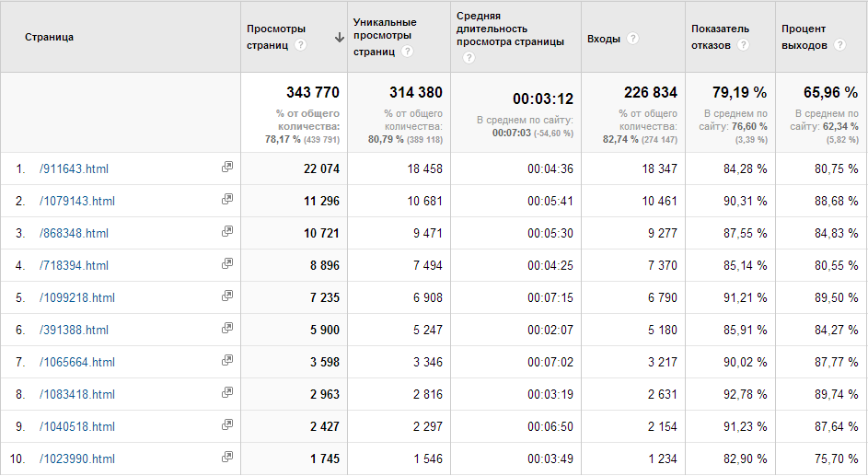Open help tooltip for Показатель отказов
This screenshot has width=868, height=476.
(743, 45)
